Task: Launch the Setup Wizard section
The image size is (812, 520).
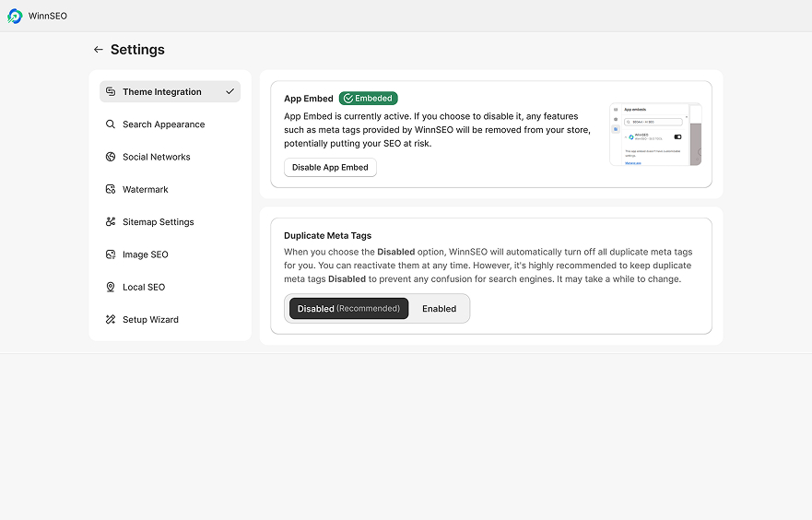Action: pyautogui.click(x=170, y=320)
